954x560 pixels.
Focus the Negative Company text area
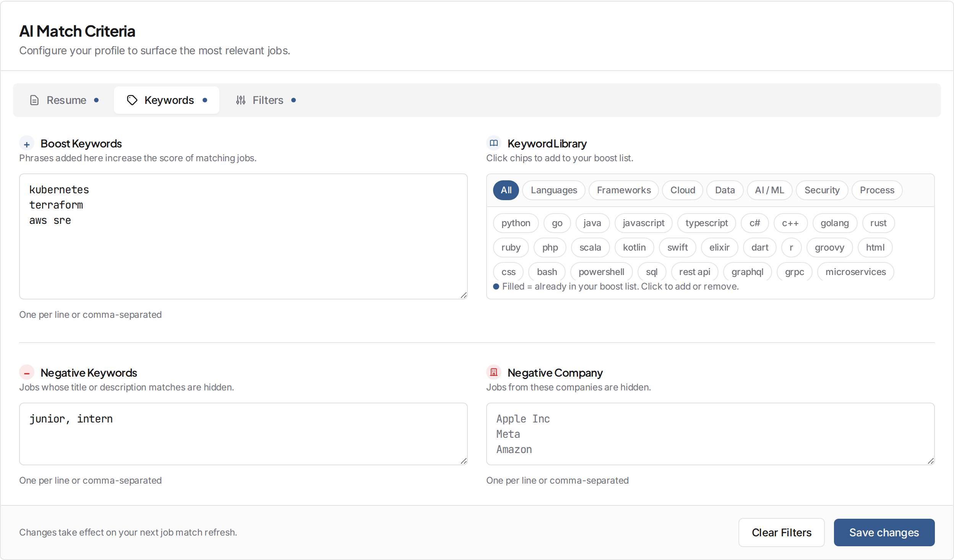pos(711,434)
